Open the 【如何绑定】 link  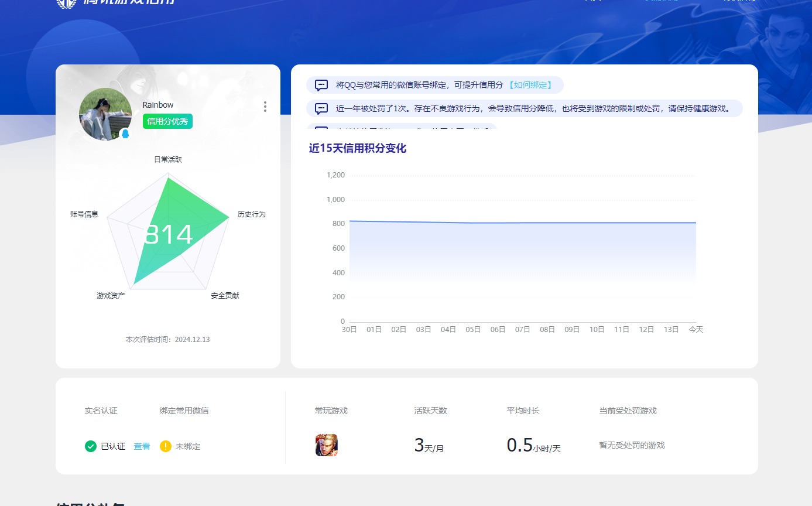[x=530, y=85]
